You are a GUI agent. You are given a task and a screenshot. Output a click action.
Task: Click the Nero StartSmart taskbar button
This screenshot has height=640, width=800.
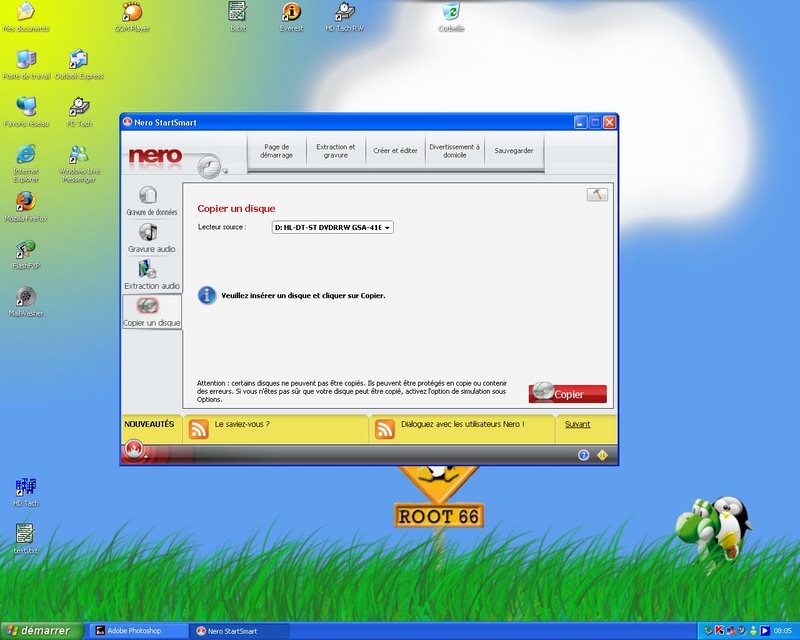[x=240, y=631]
